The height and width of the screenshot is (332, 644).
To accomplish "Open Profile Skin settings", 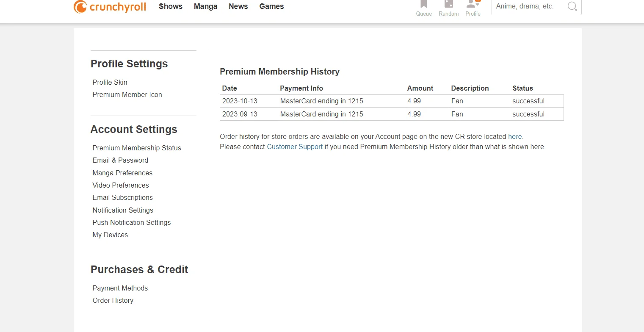I will (x=110, y=82).
